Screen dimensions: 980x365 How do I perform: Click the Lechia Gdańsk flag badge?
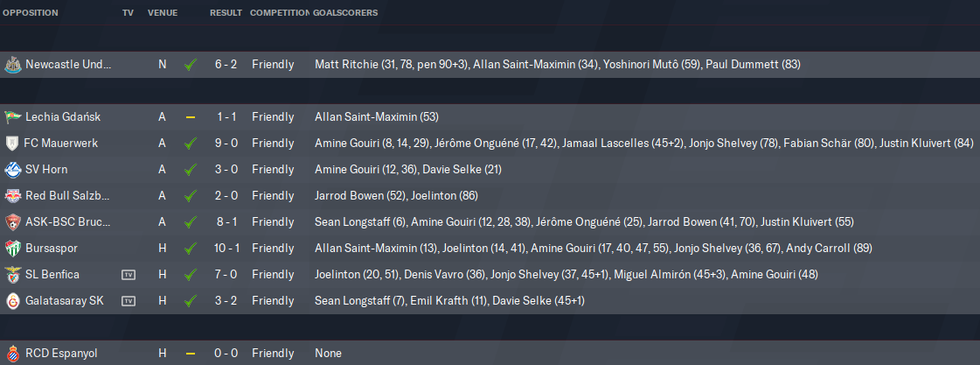point(11,117)
